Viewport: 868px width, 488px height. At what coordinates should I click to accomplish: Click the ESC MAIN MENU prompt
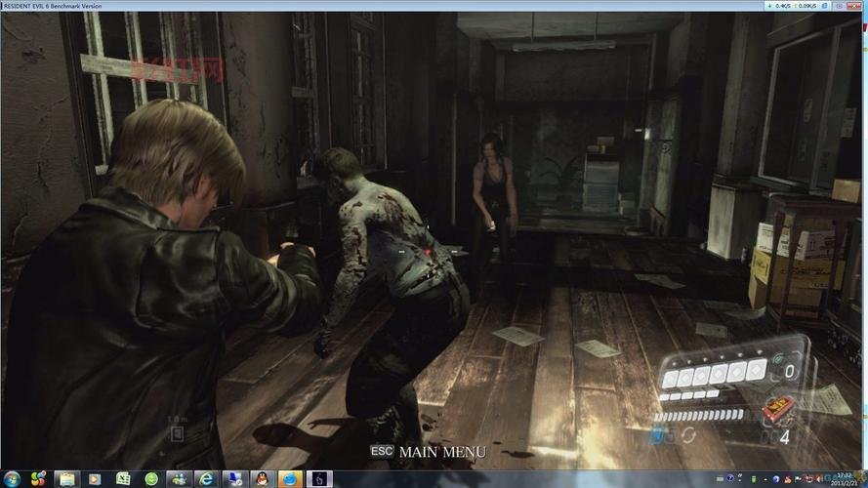(x=428, y=452)
